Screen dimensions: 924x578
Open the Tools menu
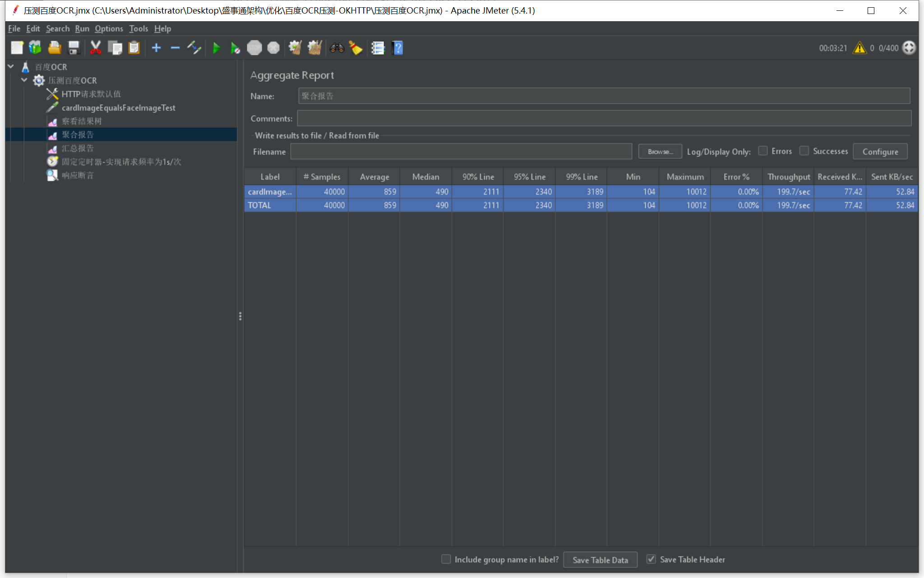tap(138, 28)
